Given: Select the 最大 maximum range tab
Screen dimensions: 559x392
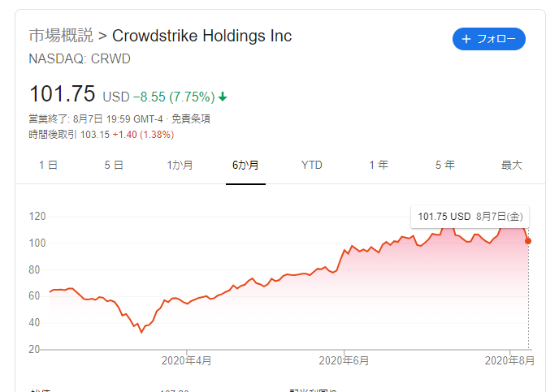Looking at the screenshot, I should point(511,166).
